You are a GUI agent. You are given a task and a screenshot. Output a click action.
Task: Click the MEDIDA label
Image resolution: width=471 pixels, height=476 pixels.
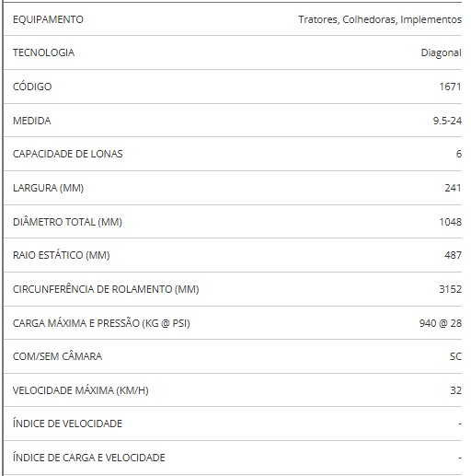pyautogui.click(x=32, y=121)
